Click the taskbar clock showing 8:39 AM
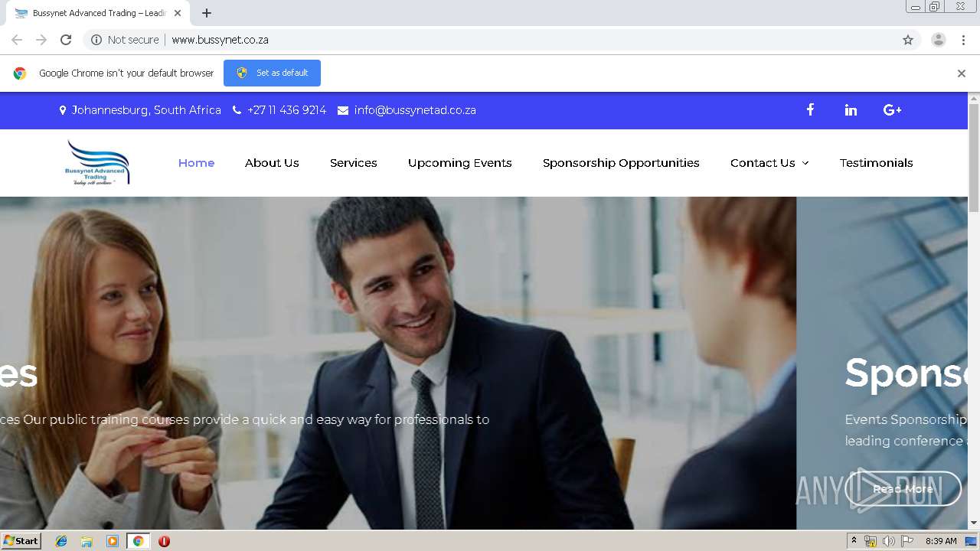 [x=941, y=541]
